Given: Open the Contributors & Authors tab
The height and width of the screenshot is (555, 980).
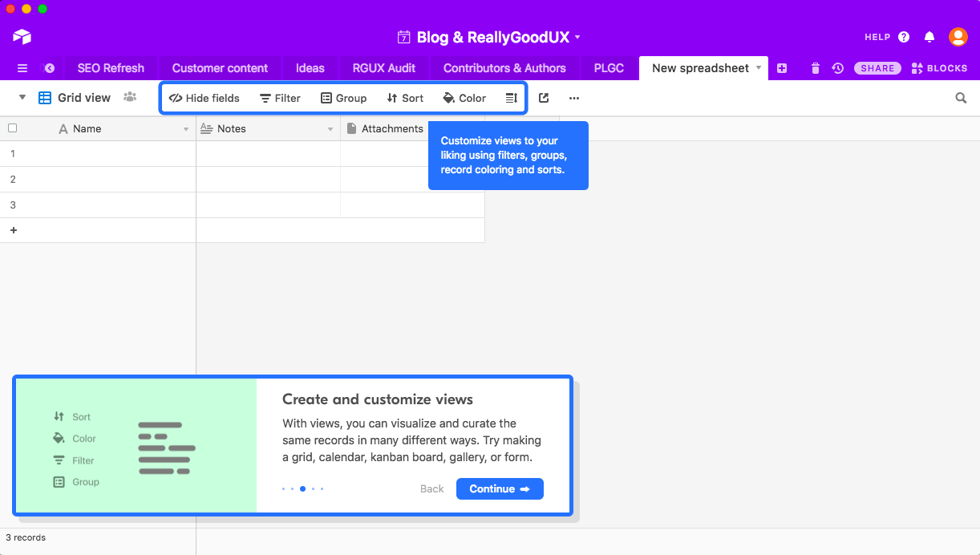Looking at the screenshot, I should 504,68.
